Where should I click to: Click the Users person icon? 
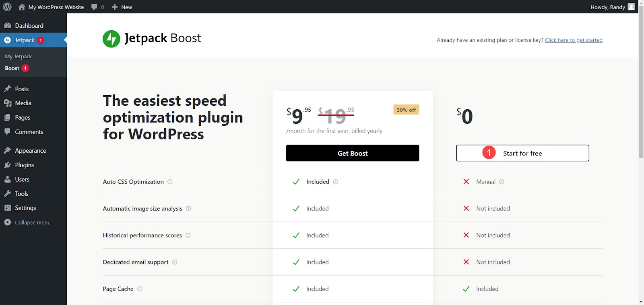click(8, 180)
